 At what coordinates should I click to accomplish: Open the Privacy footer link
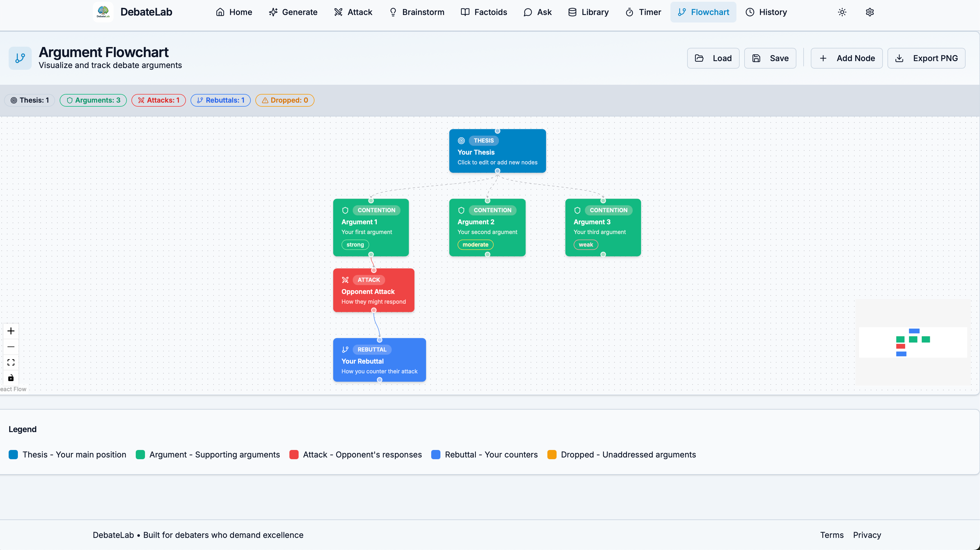point(867,535)
